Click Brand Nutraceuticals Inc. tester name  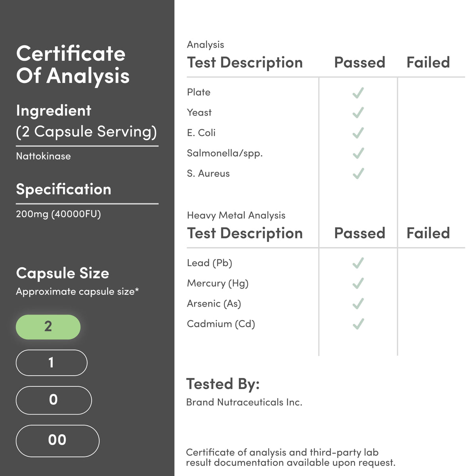click(244, 402)
